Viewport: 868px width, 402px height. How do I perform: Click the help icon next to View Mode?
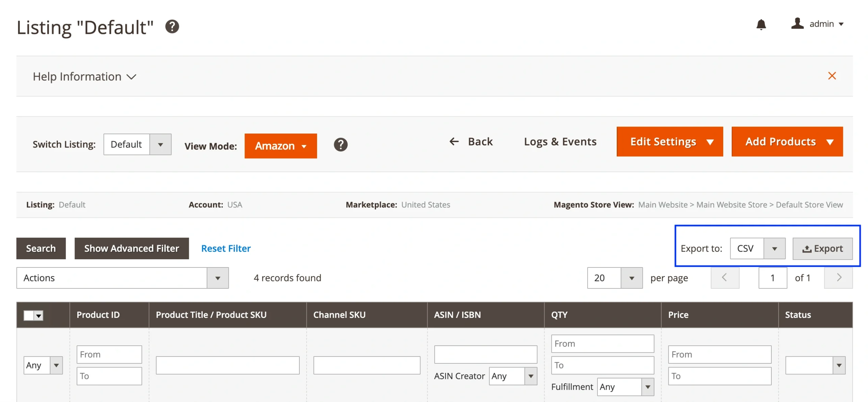340,145
